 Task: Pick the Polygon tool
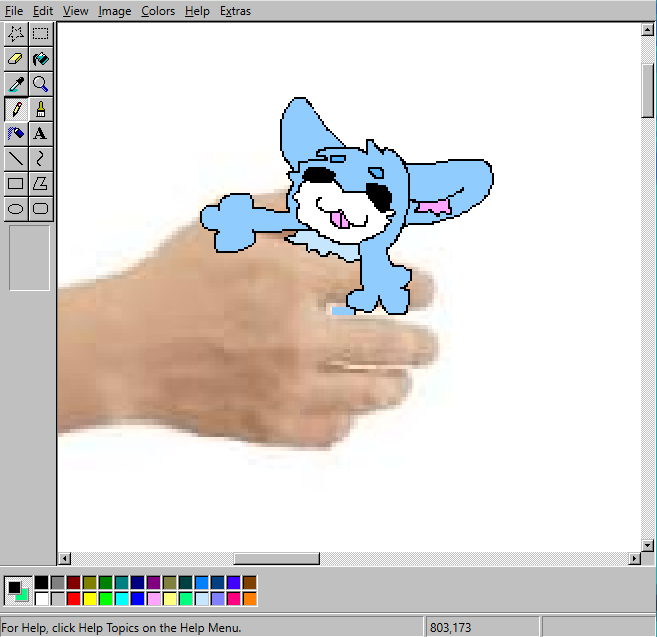[41, 184]
